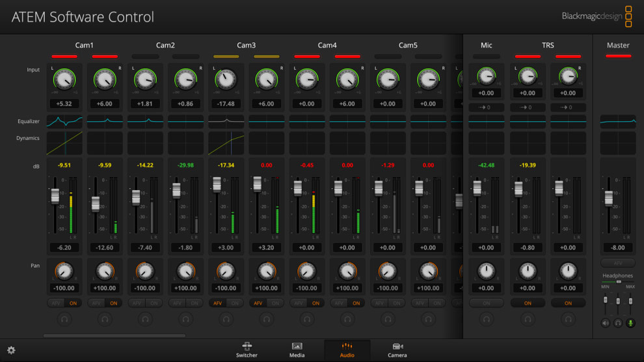Click the -29.98 dB reading on Cam2
Viewport: 644px width, 362px height.
(x=185, y=165)
